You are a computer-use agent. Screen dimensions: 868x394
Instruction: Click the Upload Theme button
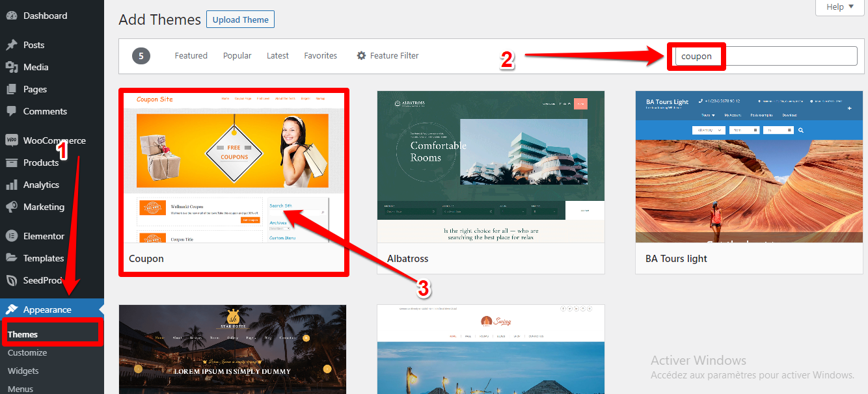240,20
